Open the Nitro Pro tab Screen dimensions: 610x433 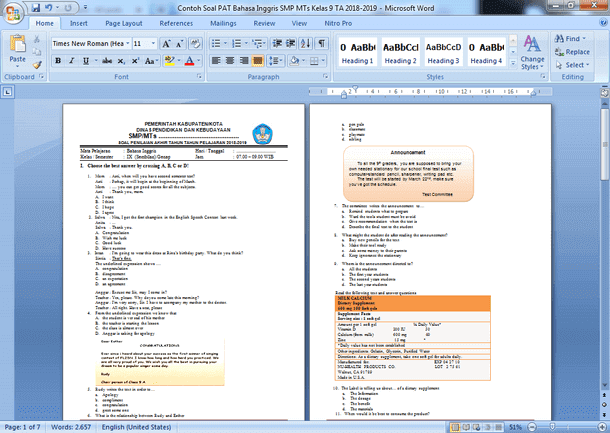(338, 23)
